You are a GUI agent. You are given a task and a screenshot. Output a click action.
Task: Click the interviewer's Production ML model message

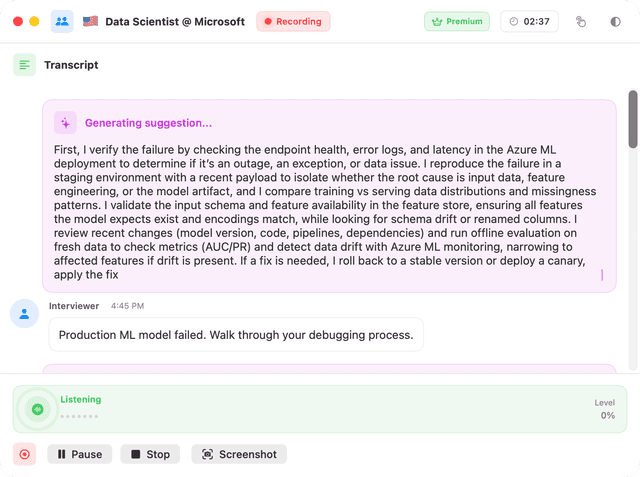pos(236,335)
